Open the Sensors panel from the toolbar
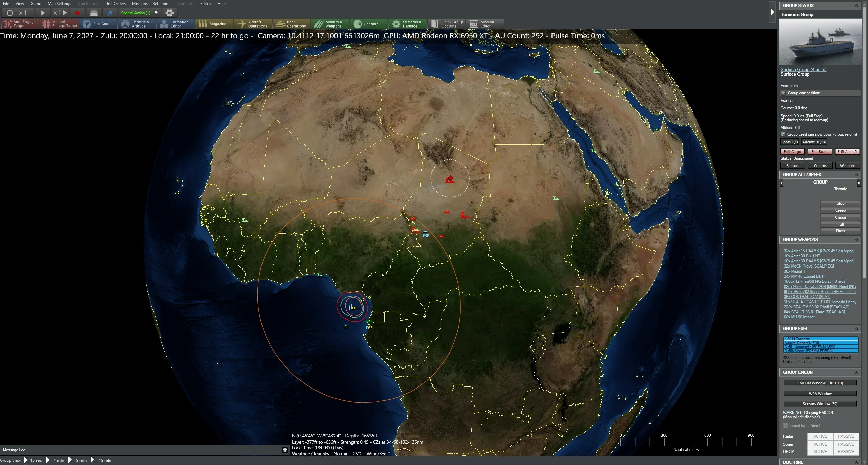The width and height of the screenshot is (868, 465). pyautogui.click(x=368, y=24)
